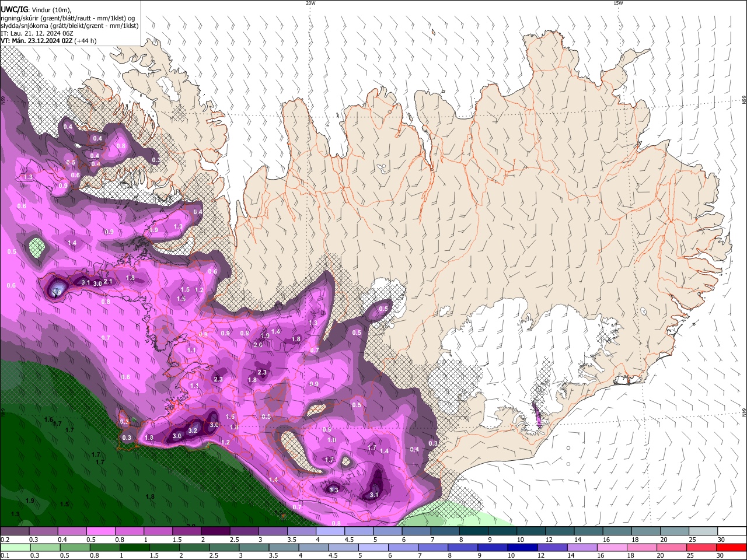Click the 'VT: Mán. 23.12.2024 02Z (+44 h)' line
This screenshot has width=747, height=560.
coord(48,41)
